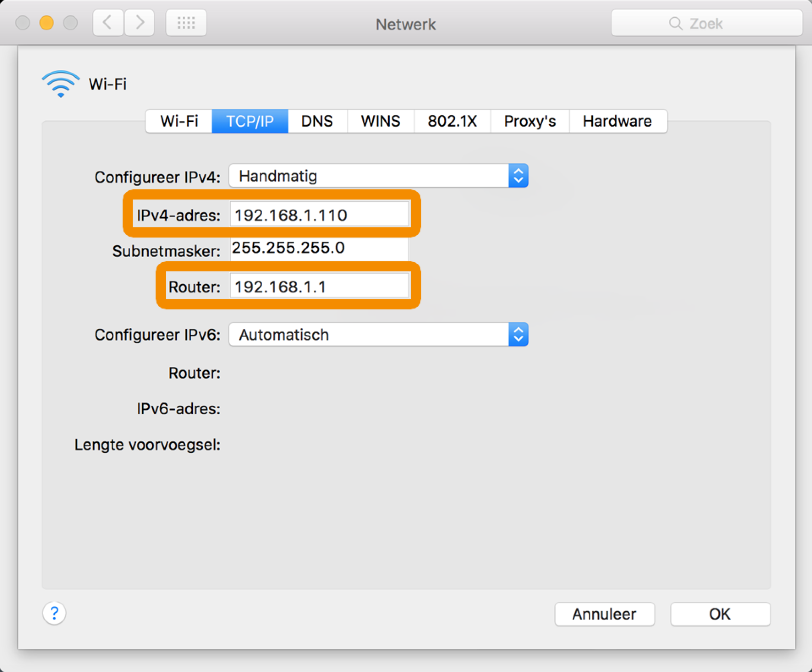Click the magnifying glass search icon
This screenshot has width=812, height=672.
[x=675, y=24]
